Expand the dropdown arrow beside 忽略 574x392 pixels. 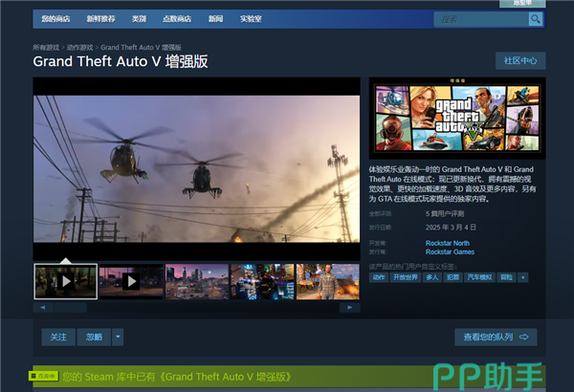(x=118, y=338)
